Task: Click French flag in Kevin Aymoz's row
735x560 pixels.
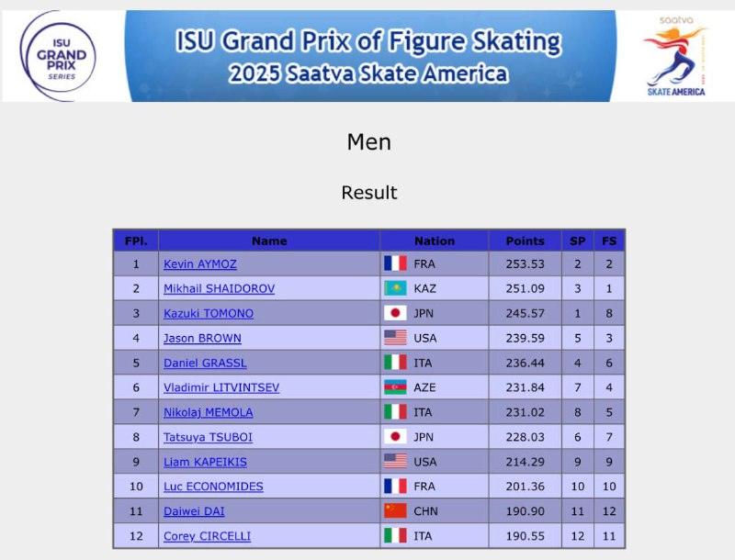Action: coord(394,263)
